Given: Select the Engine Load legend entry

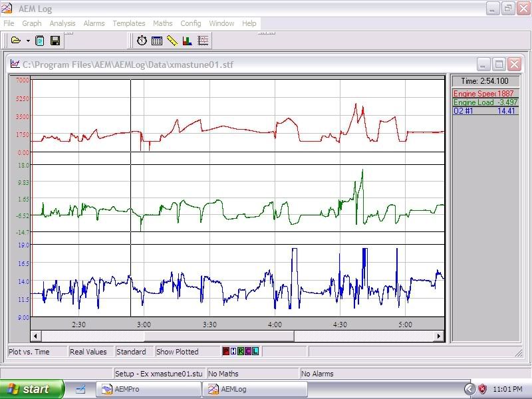Looking at the screenshot, I should (x=485, y=102).
